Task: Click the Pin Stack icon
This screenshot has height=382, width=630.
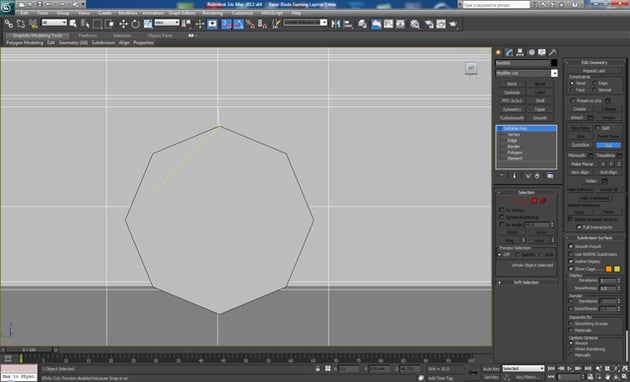Action: click(502, 176)
